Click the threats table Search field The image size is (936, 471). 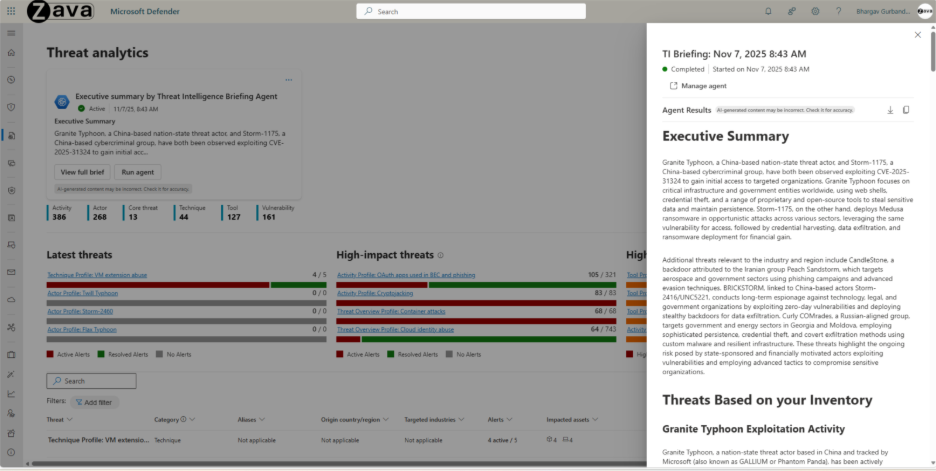coord(91,381)
